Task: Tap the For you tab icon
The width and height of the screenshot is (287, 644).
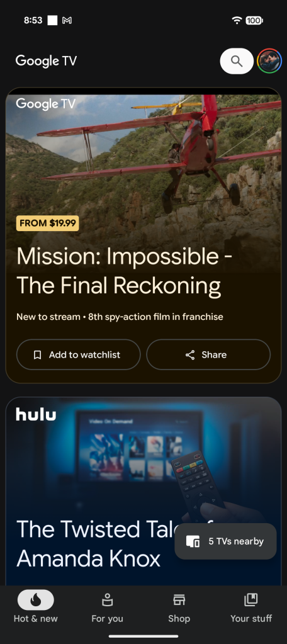Action: coord(107,600)
